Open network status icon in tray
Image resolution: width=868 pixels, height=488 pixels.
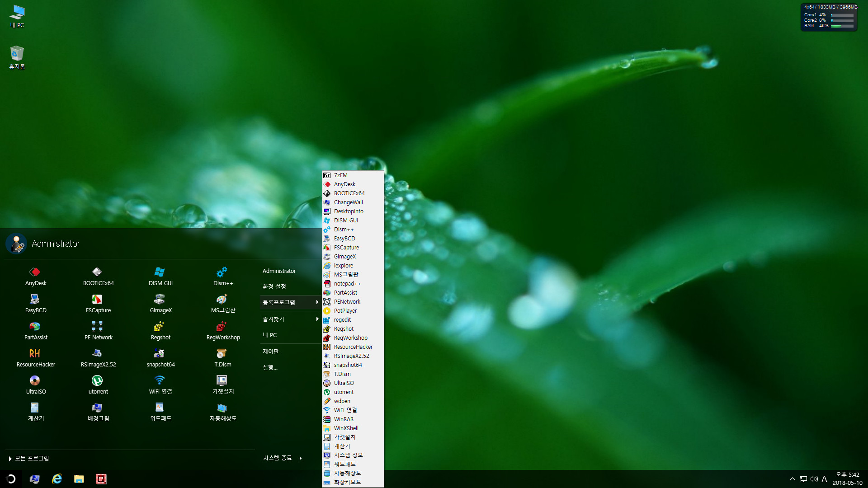click(x=803, y=479)
